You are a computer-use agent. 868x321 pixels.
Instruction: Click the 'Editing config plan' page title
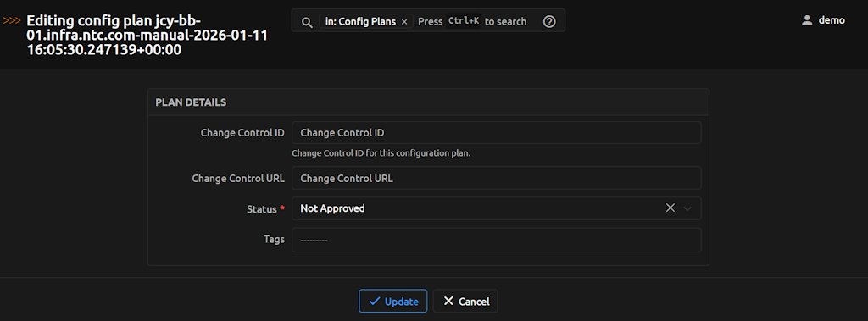point(147,36)
